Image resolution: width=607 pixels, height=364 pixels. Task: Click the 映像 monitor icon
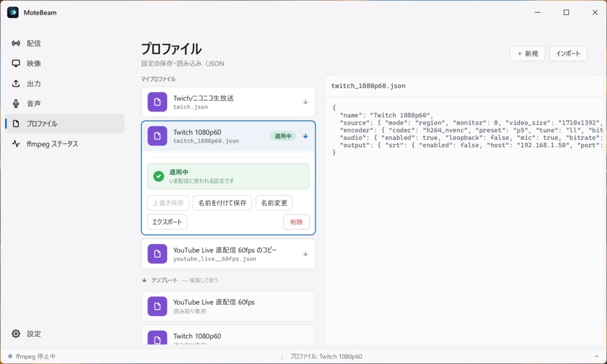tap(16, 63)
